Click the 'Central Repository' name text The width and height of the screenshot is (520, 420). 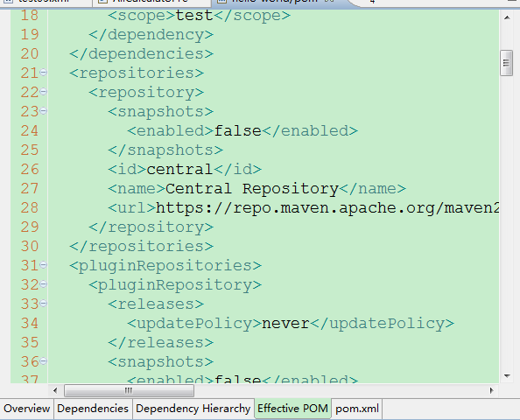pos(252,189)
